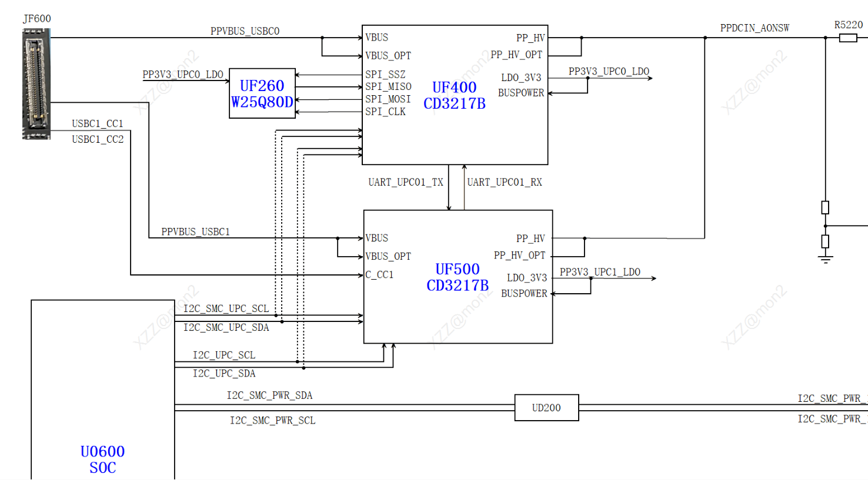Viewport: 868px width, 480px height.
Task: Click the UF500 CD3217B label
Action: point(458,277)
